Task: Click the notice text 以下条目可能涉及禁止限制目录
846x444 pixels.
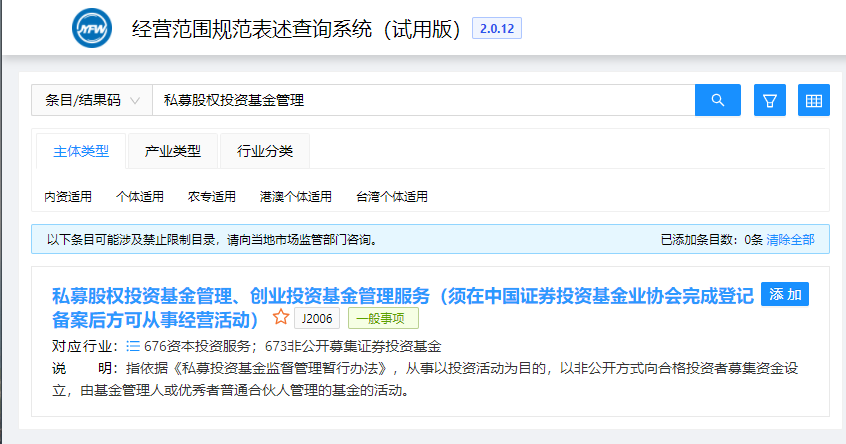Action: coord(212,240)
